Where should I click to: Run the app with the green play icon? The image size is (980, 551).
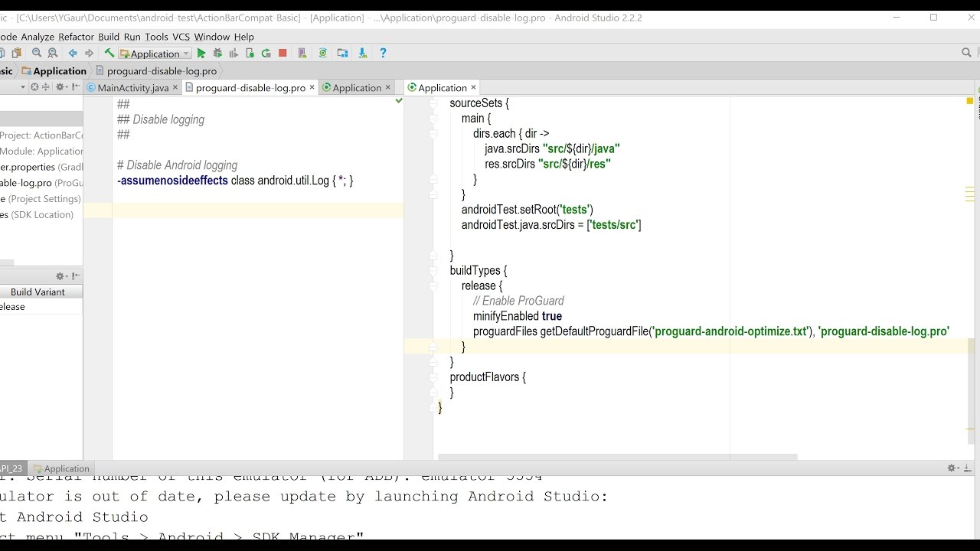point(201,54)
